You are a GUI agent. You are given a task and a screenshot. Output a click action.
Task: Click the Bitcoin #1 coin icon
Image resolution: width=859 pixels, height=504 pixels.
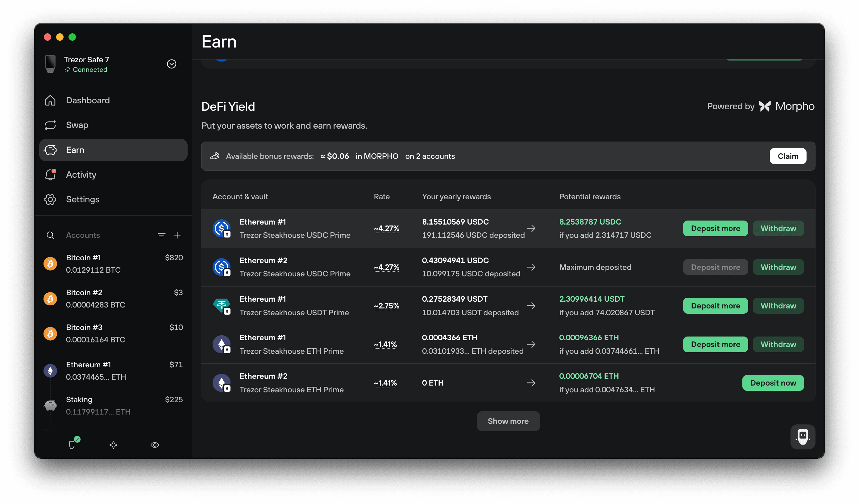tap(50, 263)
